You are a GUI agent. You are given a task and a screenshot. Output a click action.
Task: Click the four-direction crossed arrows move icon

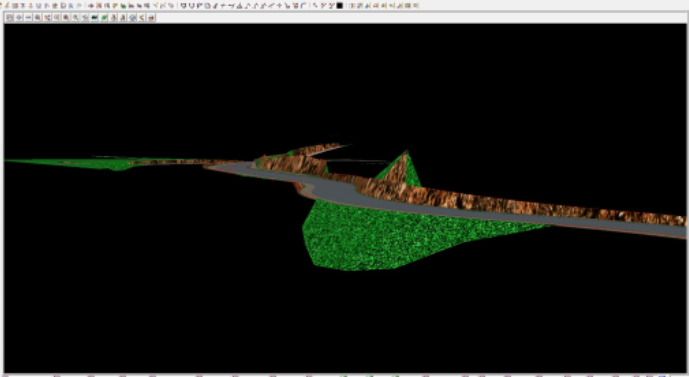pyautogui.click(x=84, y=18)
